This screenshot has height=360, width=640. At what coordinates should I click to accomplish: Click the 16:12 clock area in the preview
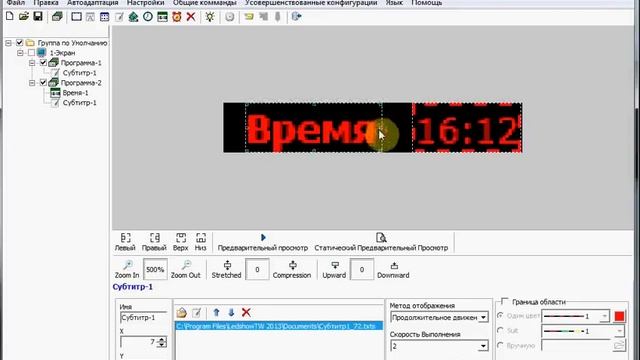click(x=467, y=128)
